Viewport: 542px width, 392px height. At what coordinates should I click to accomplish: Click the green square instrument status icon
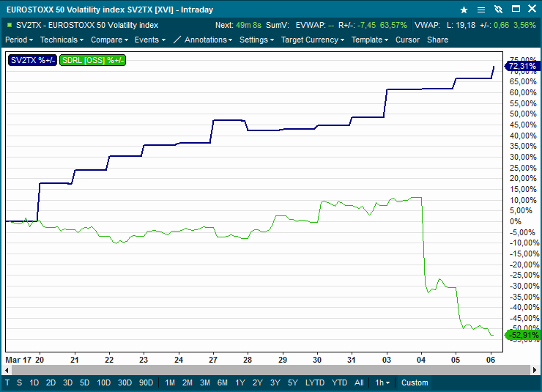tap(10, 25)
